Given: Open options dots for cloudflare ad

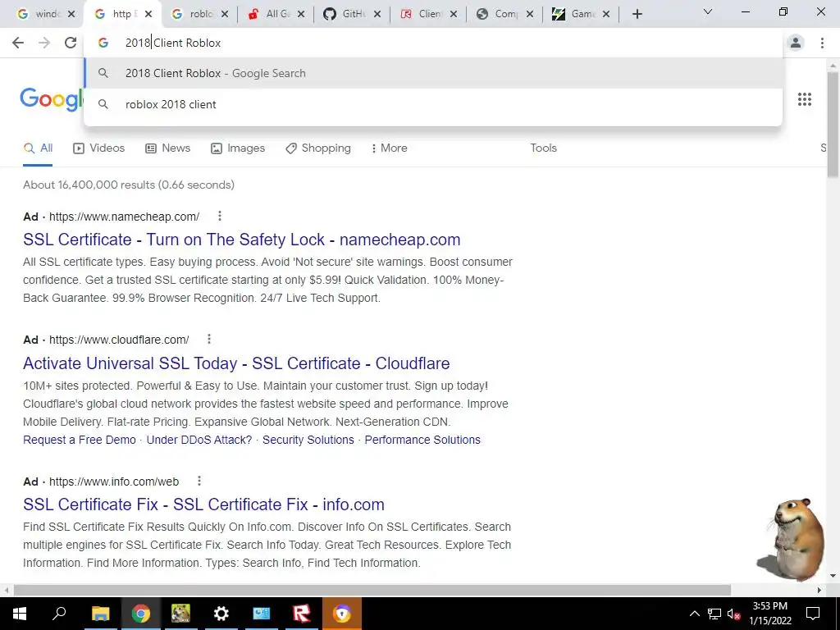Looking at the screenshot, I should [x=209, y=339].
